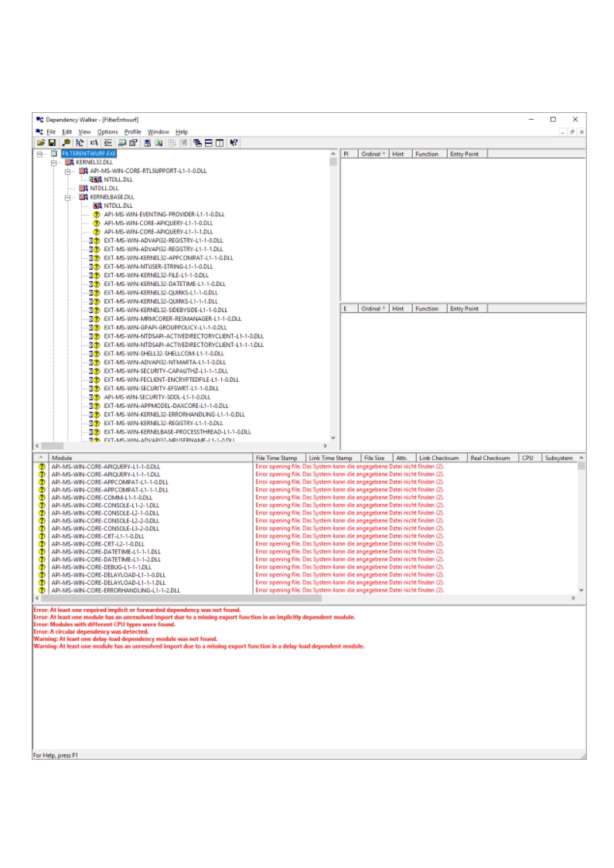Select API-MS-WIN-CORE-DELAYLOAD-L1-1-0.DLL in module list
Image resolution: width=614 pixels, height=868 pixels.
pos(108,575)
